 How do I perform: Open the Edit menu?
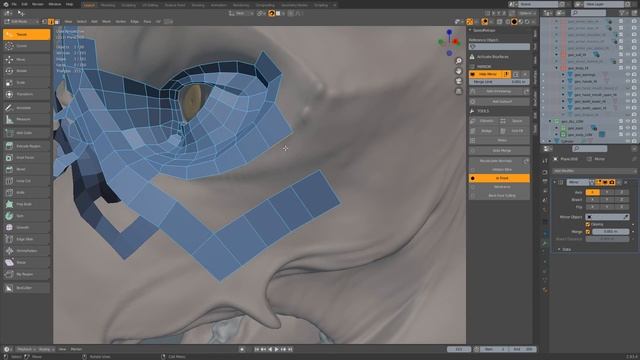click(x=24, y=4)
